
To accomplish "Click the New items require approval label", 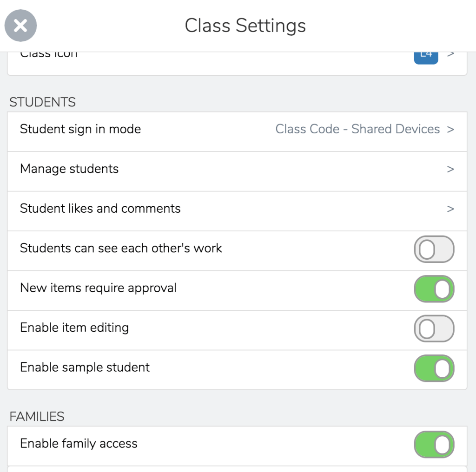I will click(98, 288).
